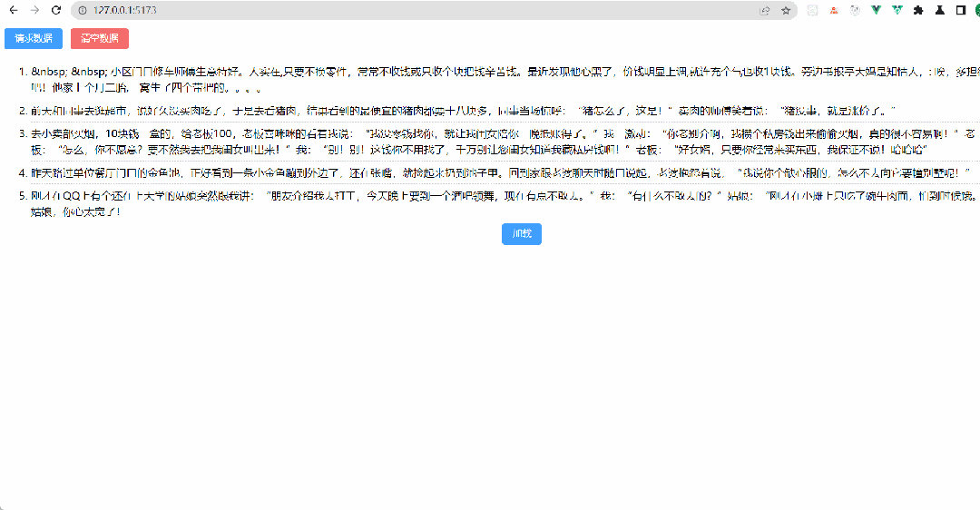Click the red 清空数据 button
This screenshot has height=510, width=980.
100,39
